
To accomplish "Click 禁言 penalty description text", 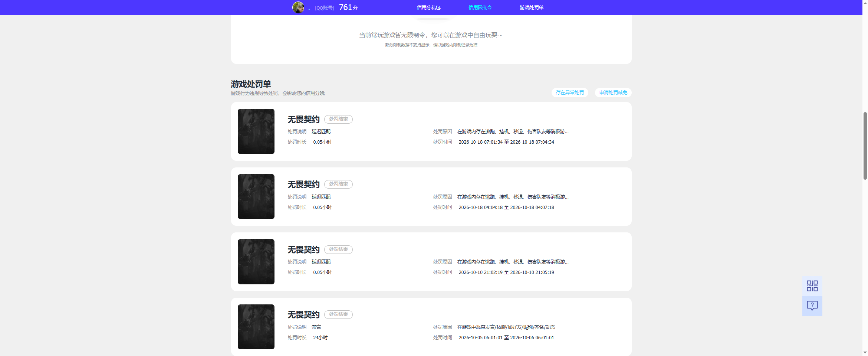I will coord(316,327).
